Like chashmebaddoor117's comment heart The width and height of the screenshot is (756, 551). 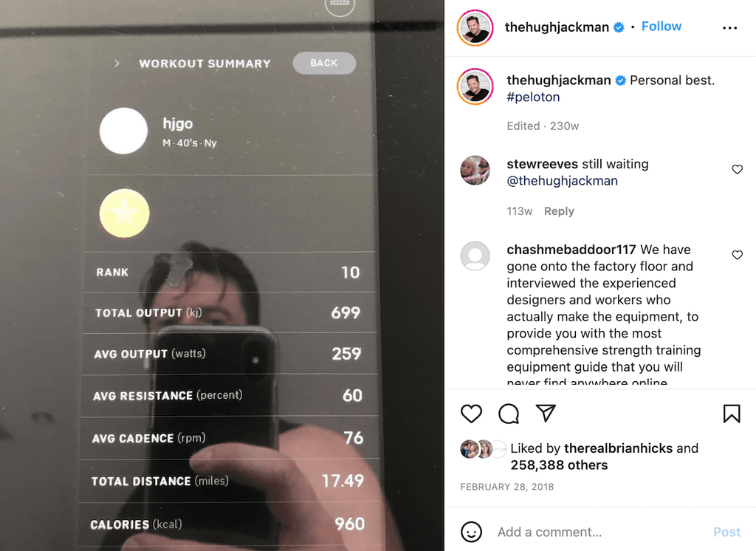[738, 255]
